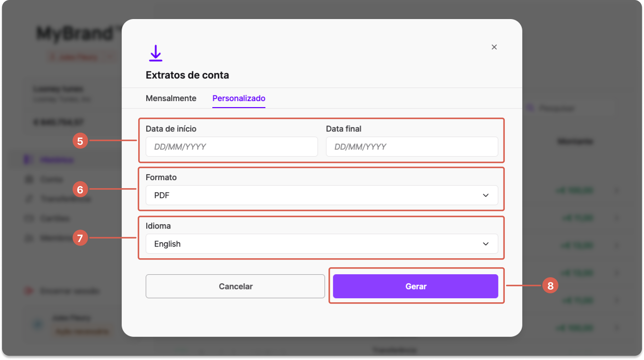Click the Extratos de conta heading
Image resolution: width=644 pixels, height=360 pixels.
(x=187, y=75)
